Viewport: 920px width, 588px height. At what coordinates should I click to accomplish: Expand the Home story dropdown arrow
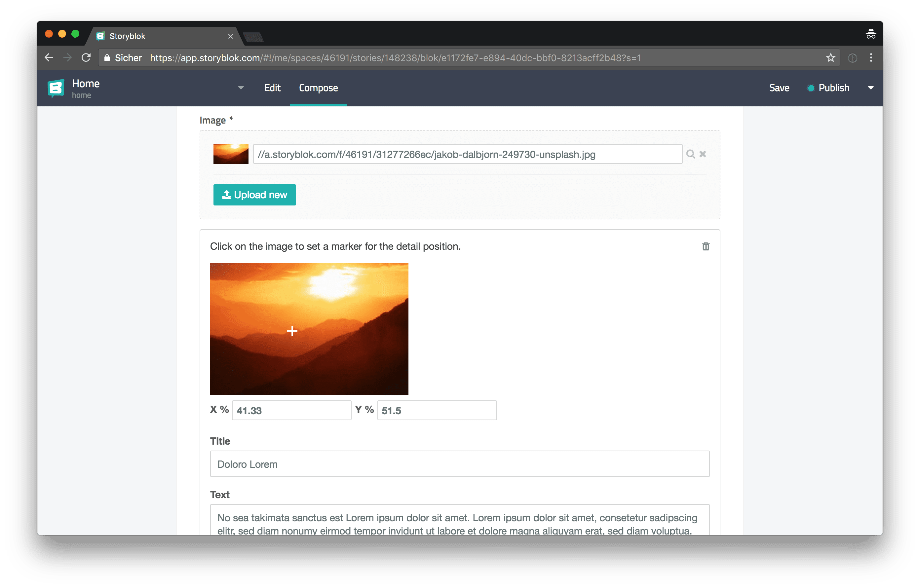point(241,88)
